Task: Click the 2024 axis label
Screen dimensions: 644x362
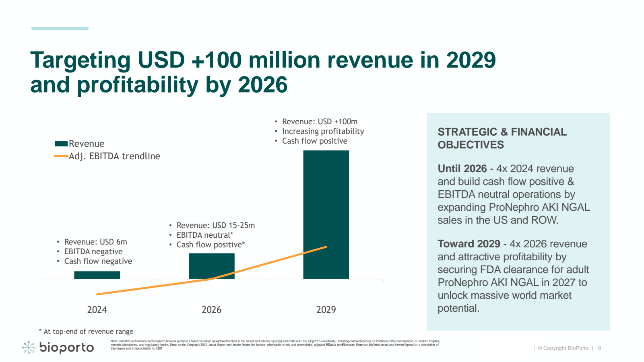Action: tap(97, 310)
